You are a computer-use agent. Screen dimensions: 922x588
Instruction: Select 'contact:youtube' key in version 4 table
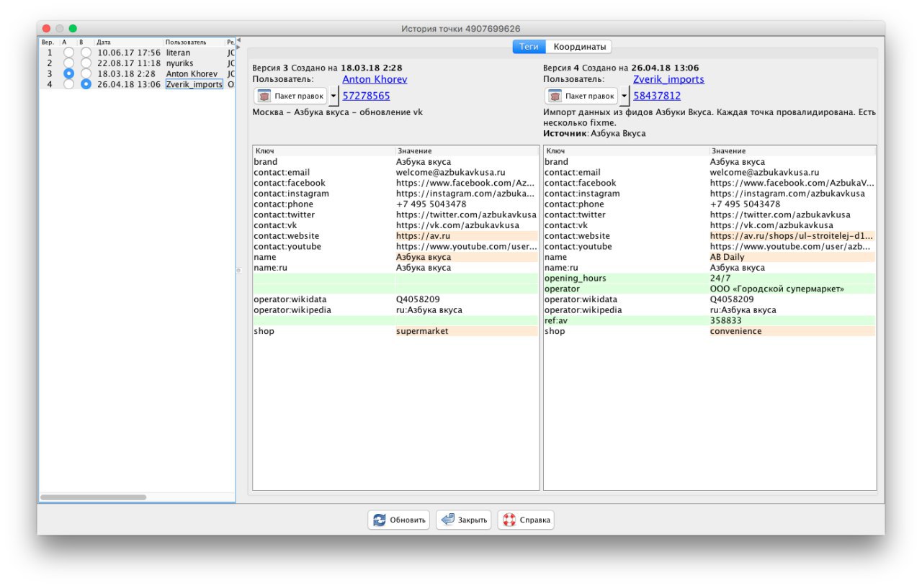point(627,246)
